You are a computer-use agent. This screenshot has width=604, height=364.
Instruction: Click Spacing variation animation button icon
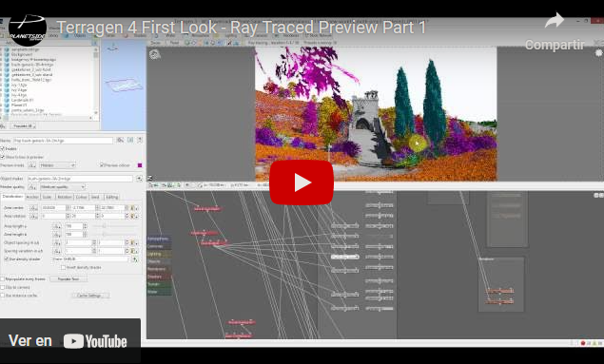pyautogui.click(x=57, y=251)
